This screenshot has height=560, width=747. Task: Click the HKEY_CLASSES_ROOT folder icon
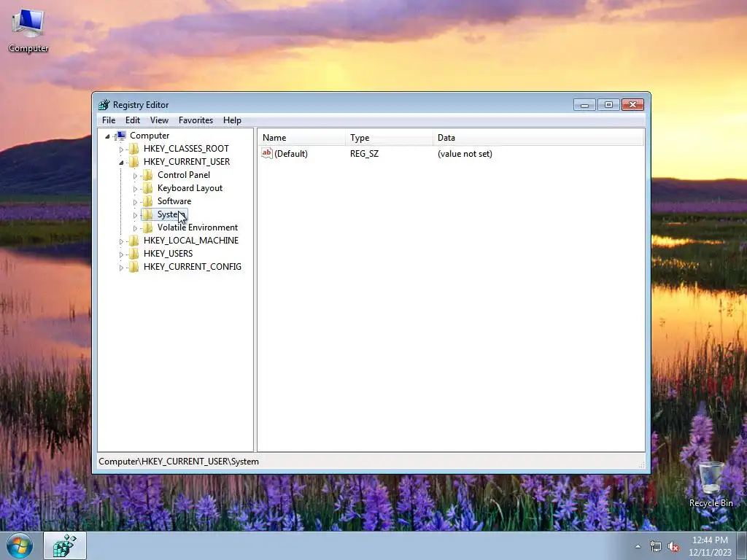(134, 149)
